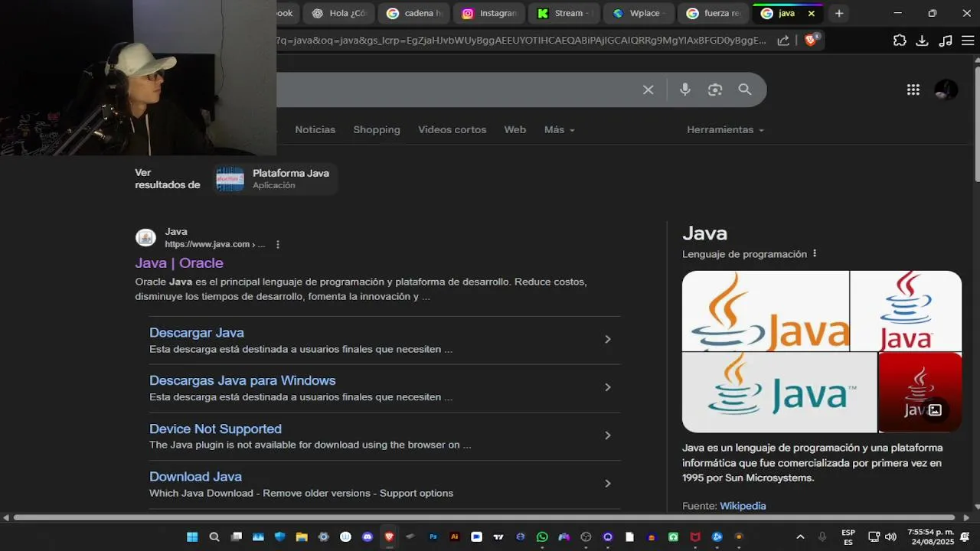This screenshot has height=551, width=980.
Task: Open the Windows Start menu
Action: (192, 537)
